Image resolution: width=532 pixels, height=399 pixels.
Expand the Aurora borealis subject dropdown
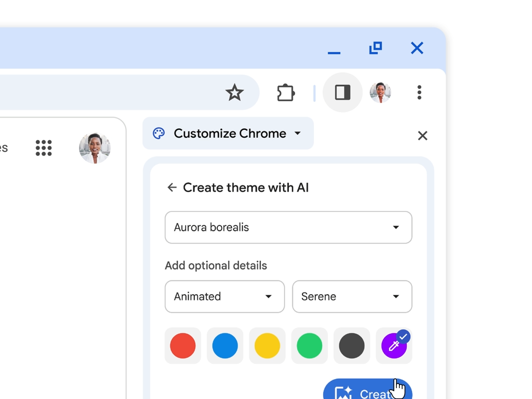click(x=288, y=228)
